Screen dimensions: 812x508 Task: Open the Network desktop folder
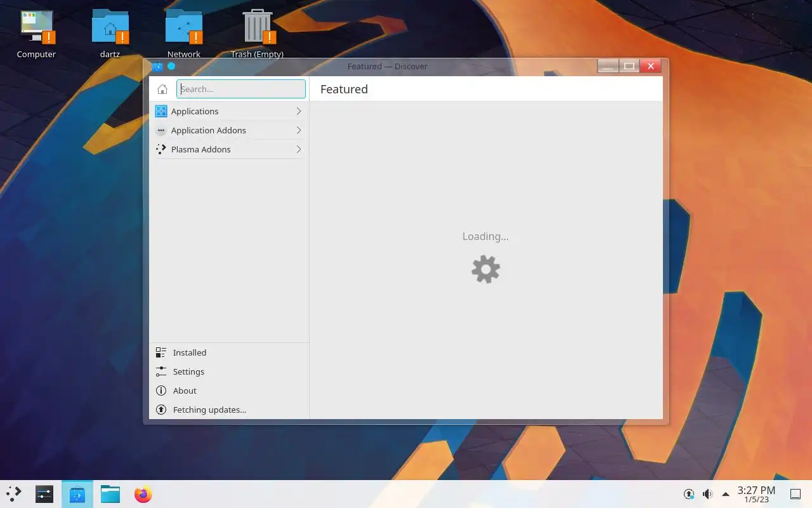(184, 34)
